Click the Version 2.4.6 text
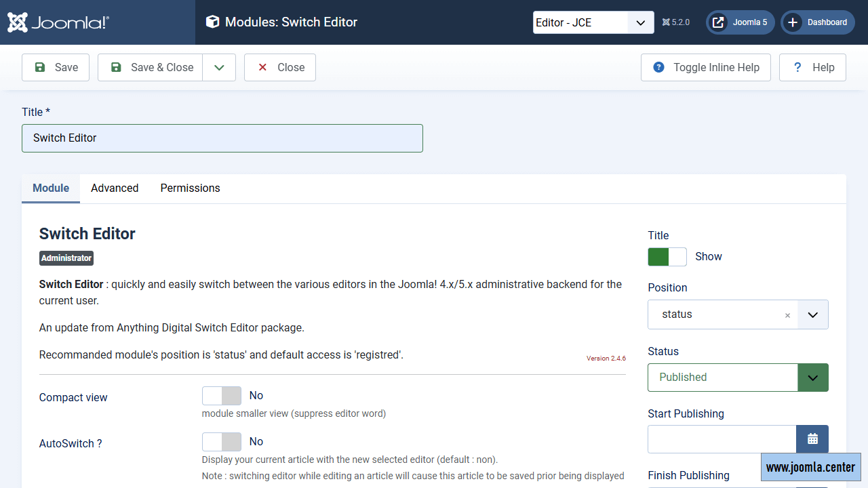The height and width of the screenshot is (488, 868). click(606, 358)
